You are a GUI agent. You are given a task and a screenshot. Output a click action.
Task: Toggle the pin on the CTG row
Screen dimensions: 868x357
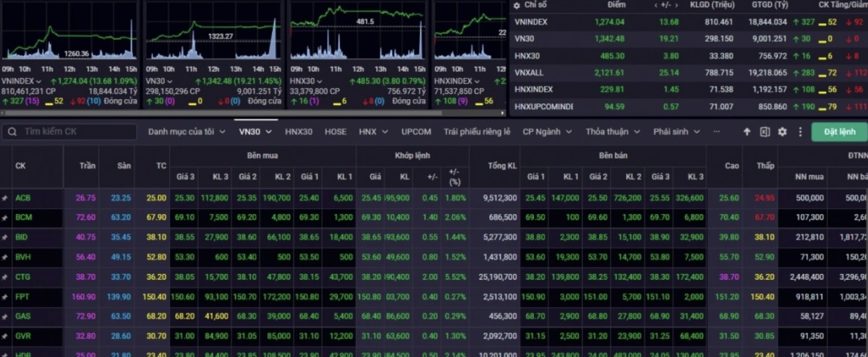click(x=5, y=277)
